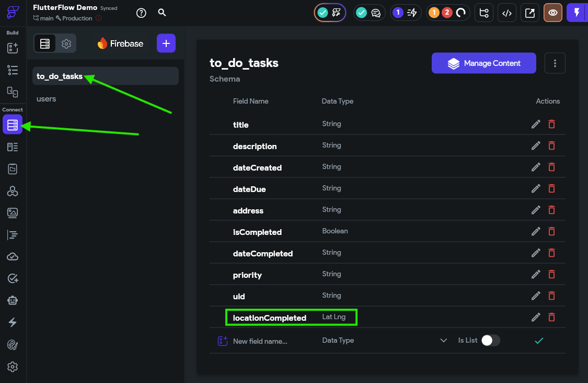
Task: Delete the description field
Action: tap(551, 145)
